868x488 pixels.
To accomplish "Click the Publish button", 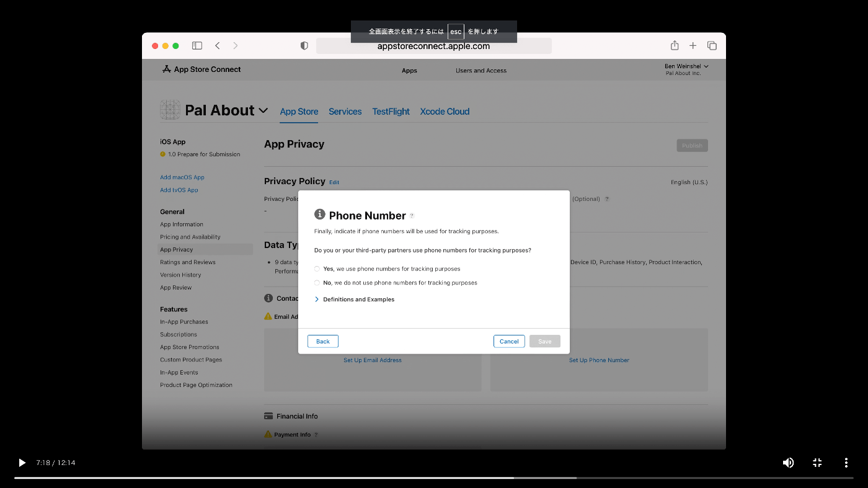I will tap(692, 146).
